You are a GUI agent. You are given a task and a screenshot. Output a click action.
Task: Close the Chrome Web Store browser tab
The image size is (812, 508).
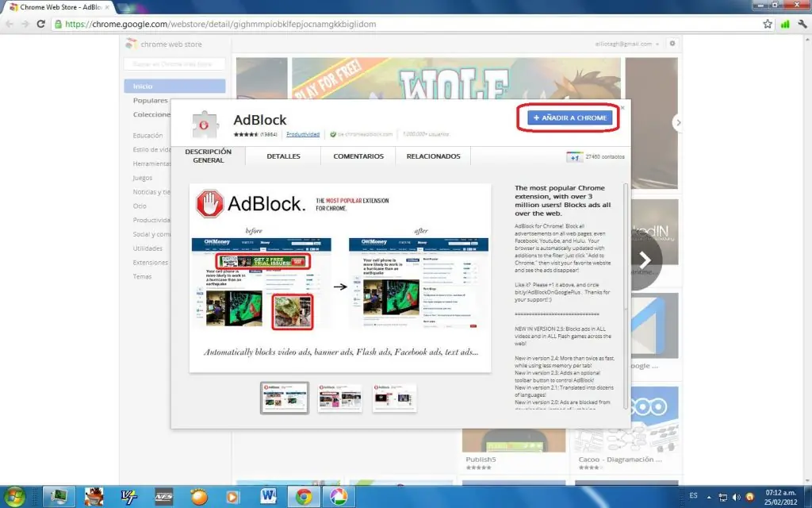[x=107, y=7]
